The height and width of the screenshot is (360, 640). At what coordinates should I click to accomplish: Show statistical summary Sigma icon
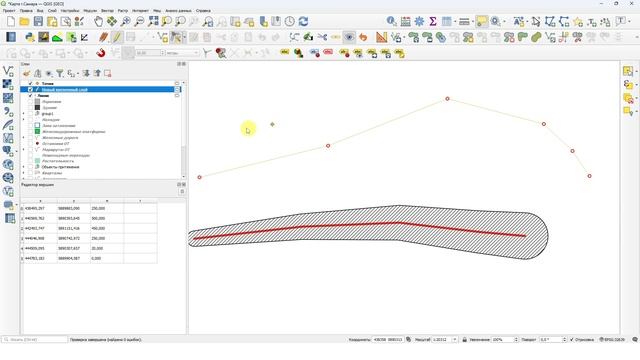[433, 22]
